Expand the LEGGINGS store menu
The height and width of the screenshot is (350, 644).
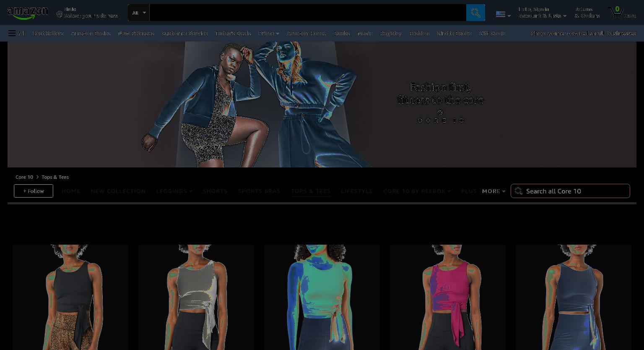(174, 191)
